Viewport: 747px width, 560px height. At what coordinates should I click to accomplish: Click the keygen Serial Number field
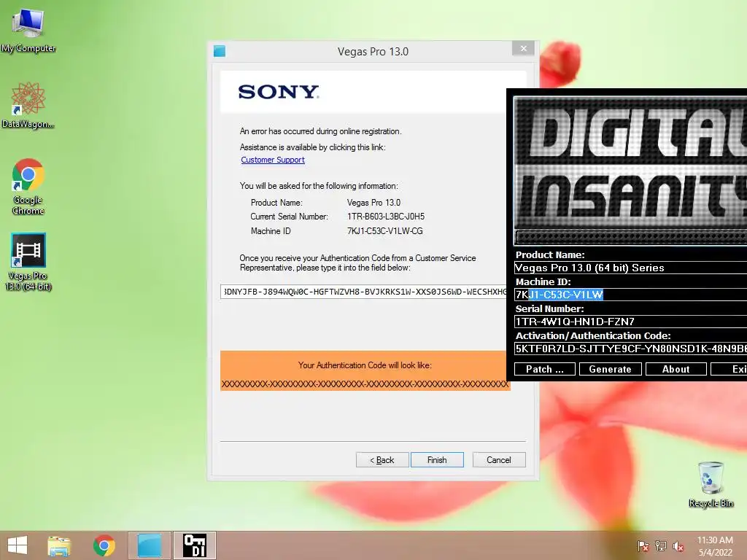(631, 322)
